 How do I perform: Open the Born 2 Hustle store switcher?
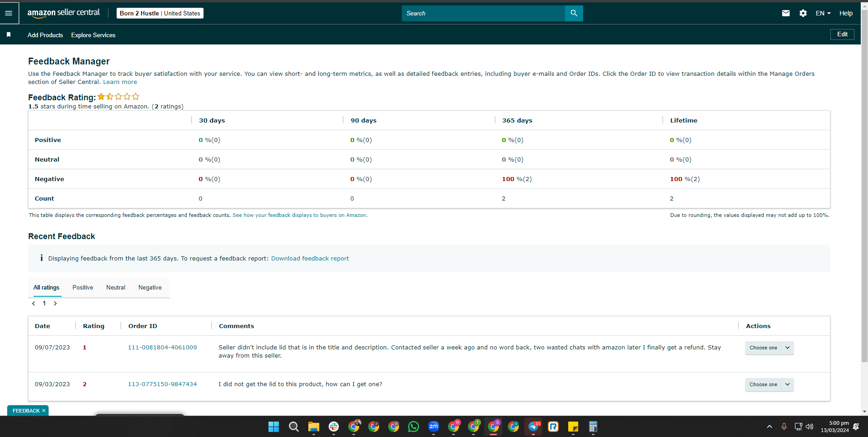click(160, 13)
